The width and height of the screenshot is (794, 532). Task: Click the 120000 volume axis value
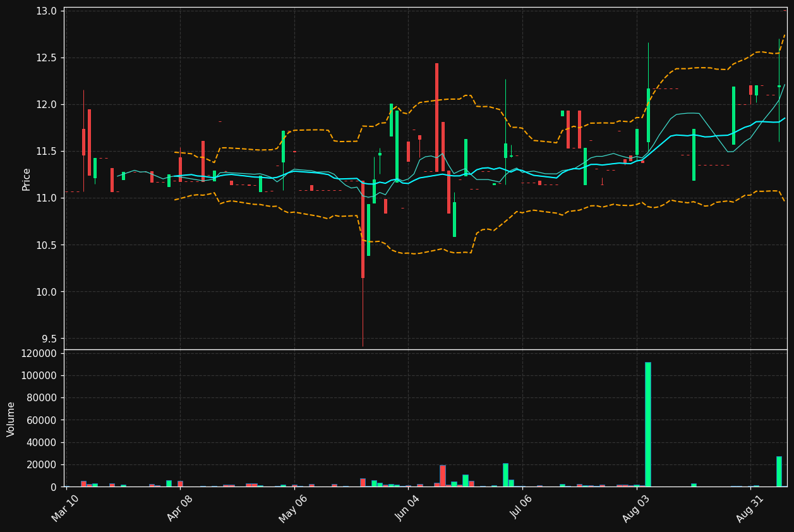click(40, 354)
